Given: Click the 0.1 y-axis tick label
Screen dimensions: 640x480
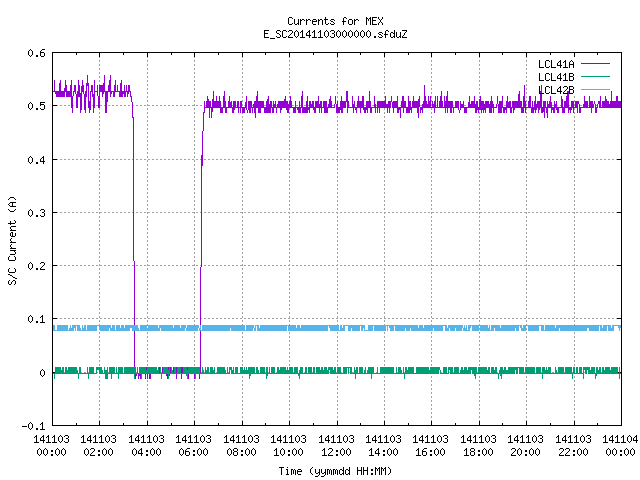Looking at the screenshot, I should [x=36, y=319].
